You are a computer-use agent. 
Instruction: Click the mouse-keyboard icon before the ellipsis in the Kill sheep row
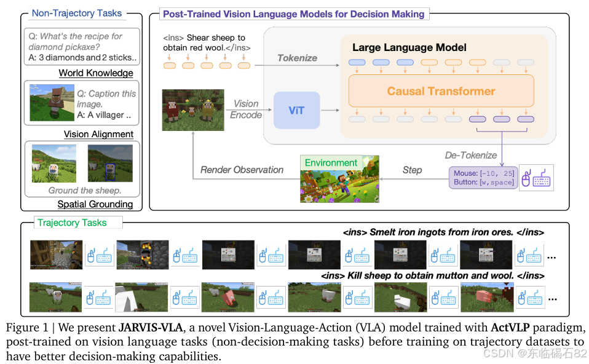[x=529, y=298]
